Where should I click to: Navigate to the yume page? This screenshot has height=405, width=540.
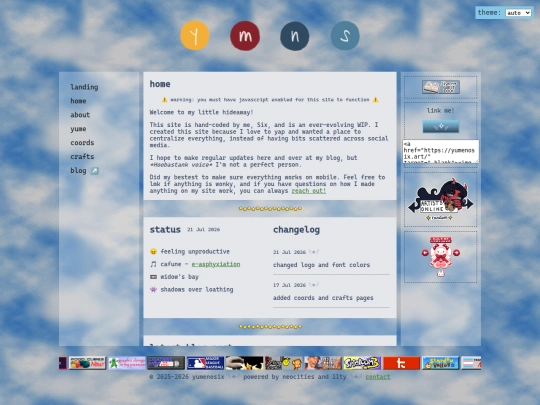78,129
